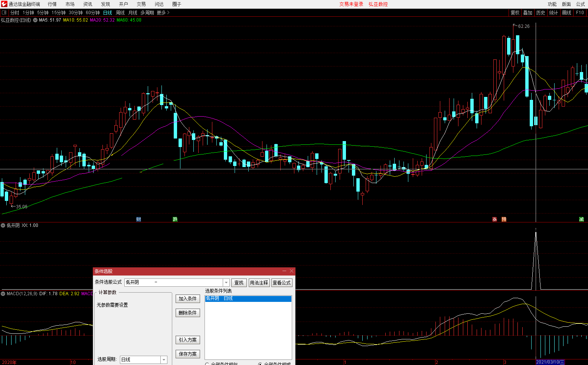The image size is (588, 365).
Task: Click the green 减 marker on the chart
Action: (581, 219)
